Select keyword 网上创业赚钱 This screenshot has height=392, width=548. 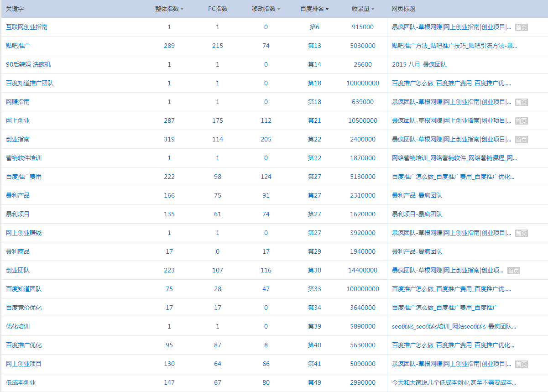click(x=24, y=233)
